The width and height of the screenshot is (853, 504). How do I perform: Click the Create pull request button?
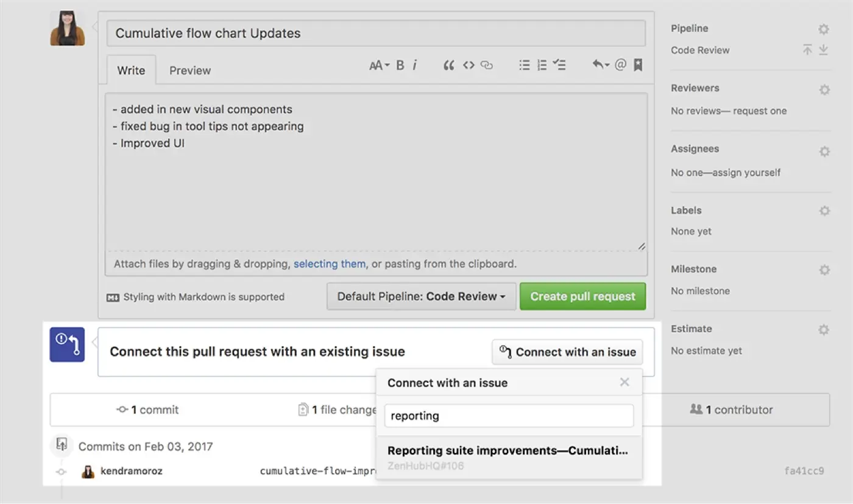(583, 296)
